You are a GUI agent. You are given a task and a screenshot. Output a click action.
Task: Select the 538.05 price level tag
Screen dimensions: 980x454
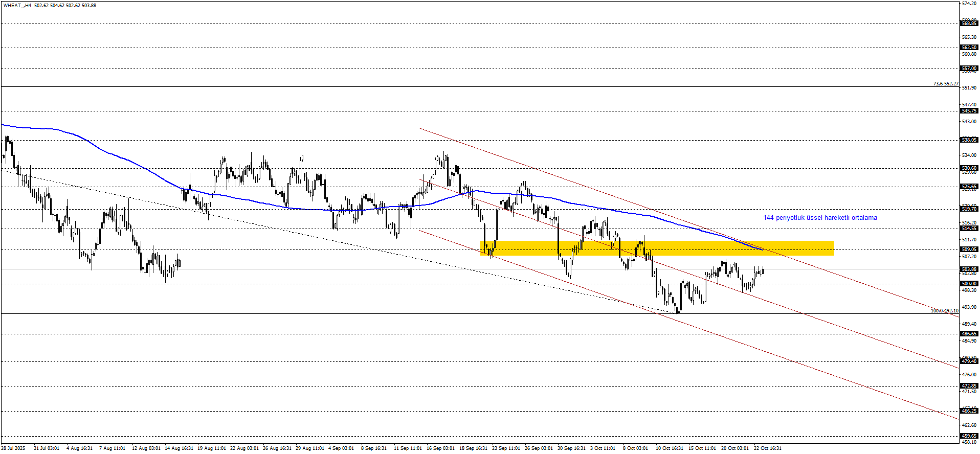click(x=969, y=140)
